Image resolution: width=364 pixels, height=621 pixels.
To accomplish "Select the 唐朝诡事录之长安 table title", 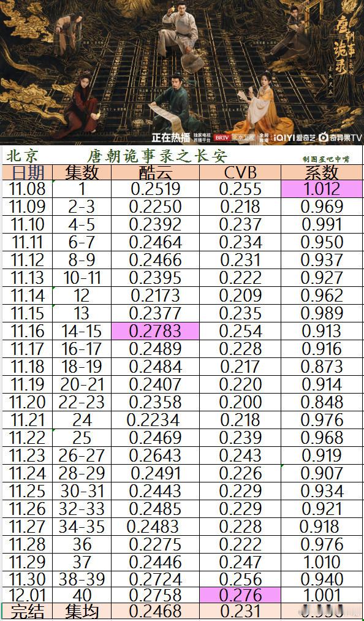I will (x=158, y=156).
